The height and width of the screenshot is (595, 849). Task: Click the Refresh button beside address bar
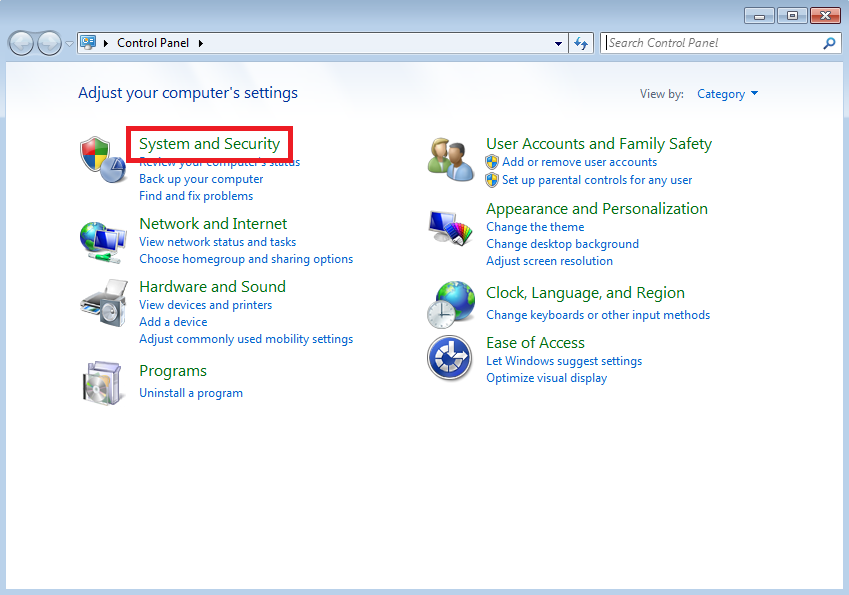coord(581,43)
